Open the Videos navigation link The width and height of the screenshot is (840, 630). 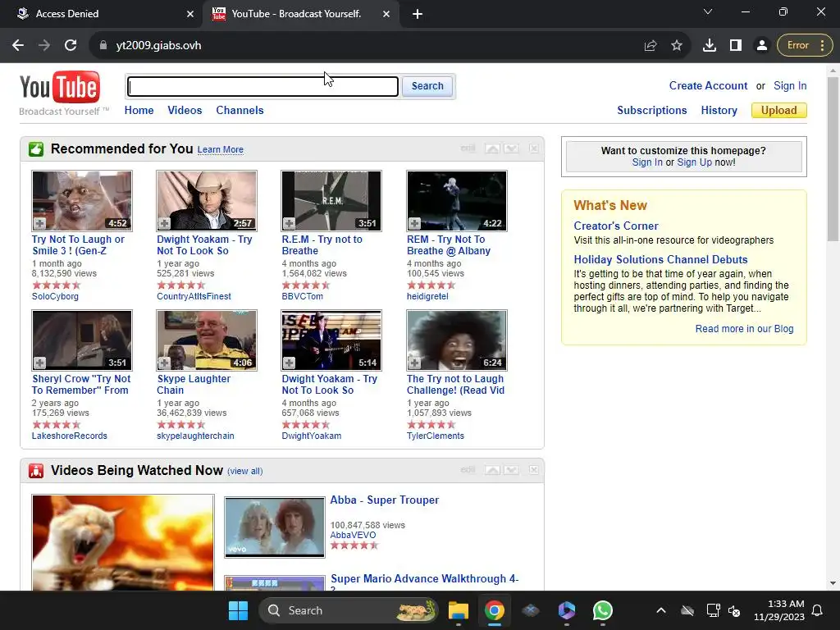click(185, 111)
